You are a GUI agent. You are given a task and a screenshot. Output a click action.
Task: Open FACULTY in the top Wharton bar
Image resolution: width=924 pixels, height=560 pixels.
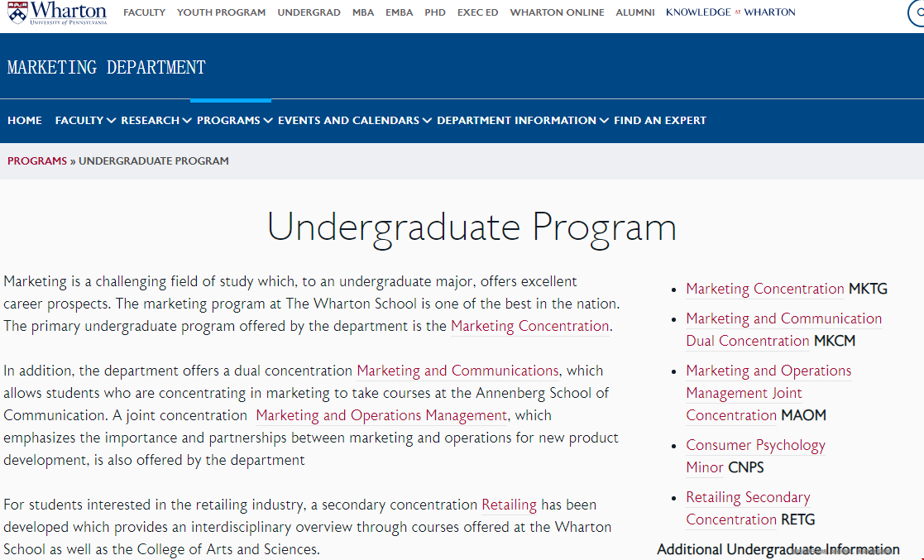145,12
